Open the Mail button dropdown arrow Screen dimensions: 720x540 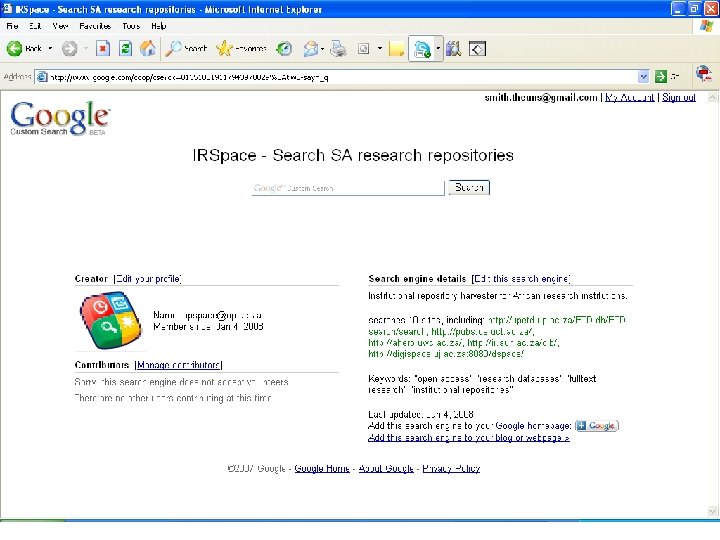[323, 48]
